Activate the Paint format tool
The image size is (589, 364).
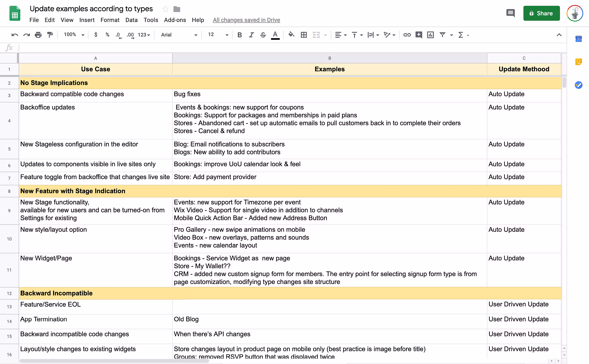coord(50,35)
